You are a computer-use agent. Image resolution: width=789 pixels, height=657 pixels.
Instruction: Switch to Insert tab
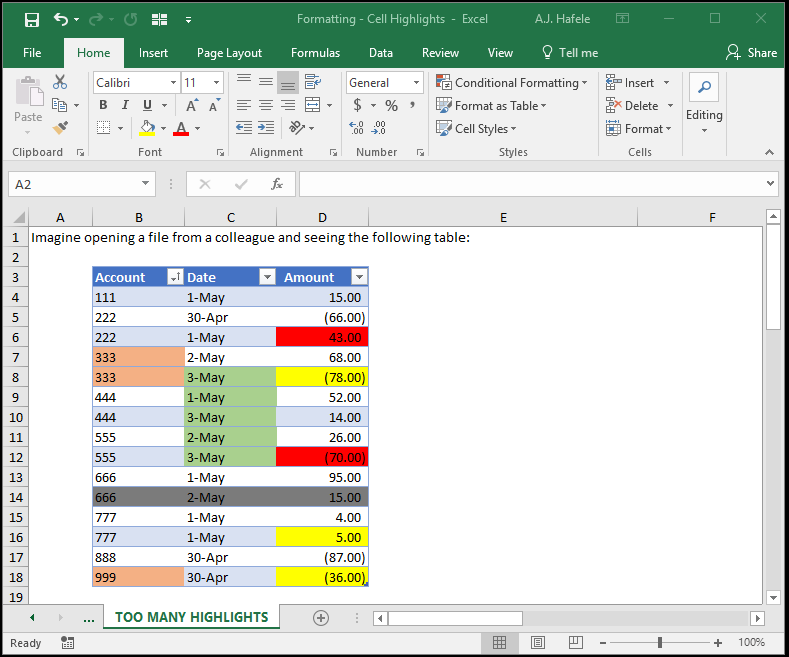coord(153,53)
